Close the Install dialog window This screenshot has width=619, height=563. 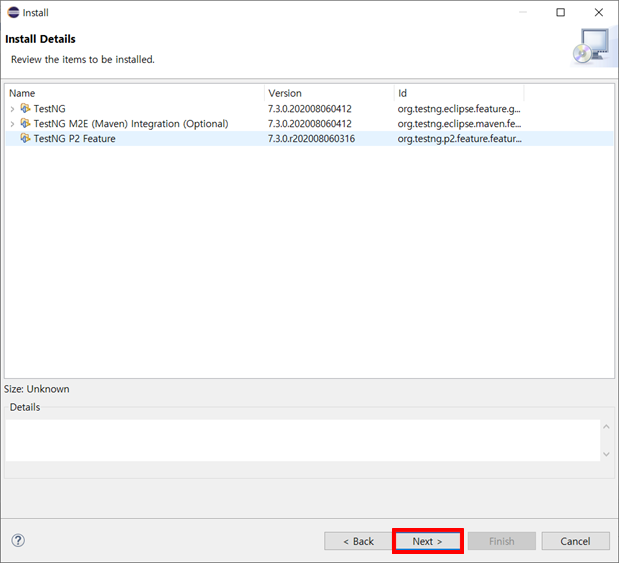click(x=598, y=12)
